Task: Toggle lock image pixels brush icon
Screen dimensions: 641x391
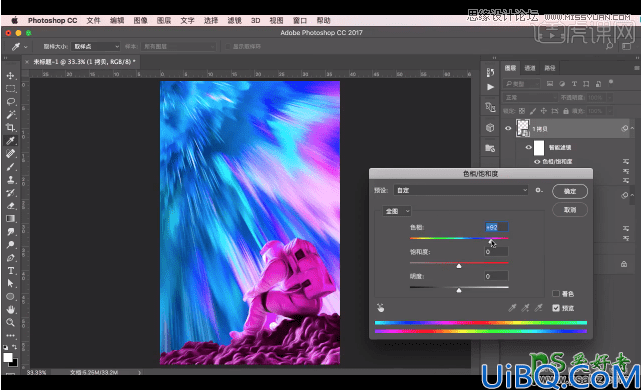Action: (533, 111)
